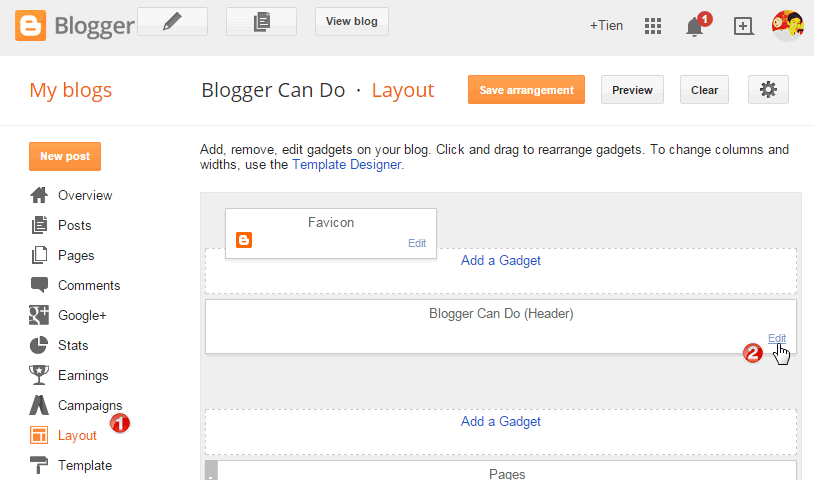Image resolution: width=814 pixels, height=480 pixels.
Task: Open Campaigns in sidebar
Action: tap(90, 406)
